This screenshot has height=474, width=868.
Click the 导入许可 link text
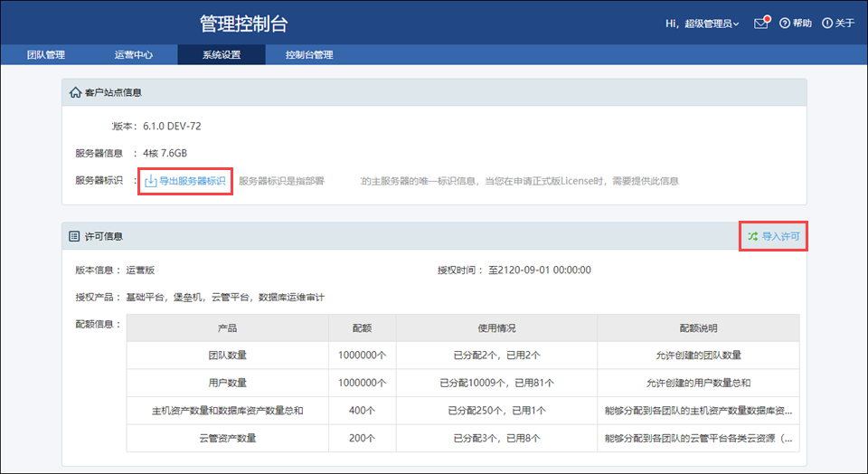click(x=780, y=236)
